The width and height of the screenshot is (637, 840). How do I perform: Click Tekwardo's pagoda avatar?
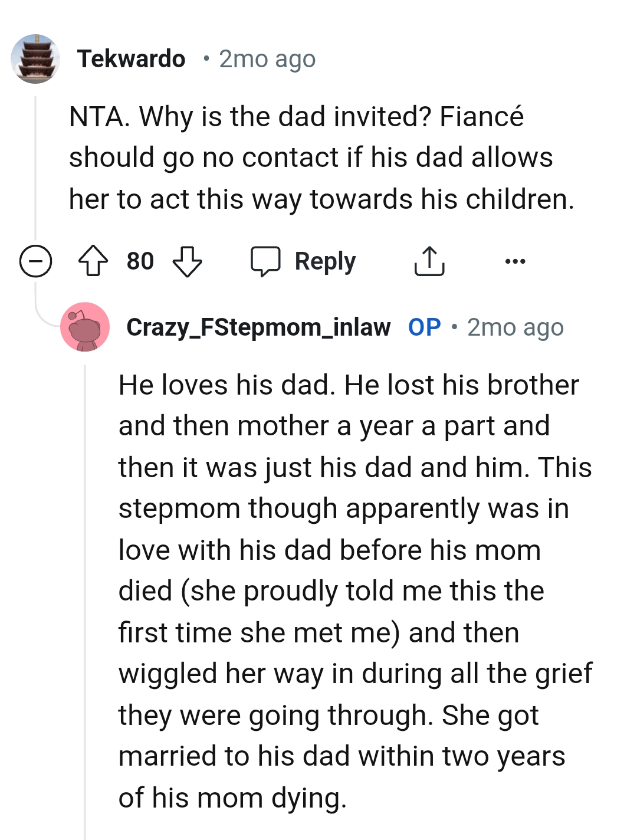point(37,58)
